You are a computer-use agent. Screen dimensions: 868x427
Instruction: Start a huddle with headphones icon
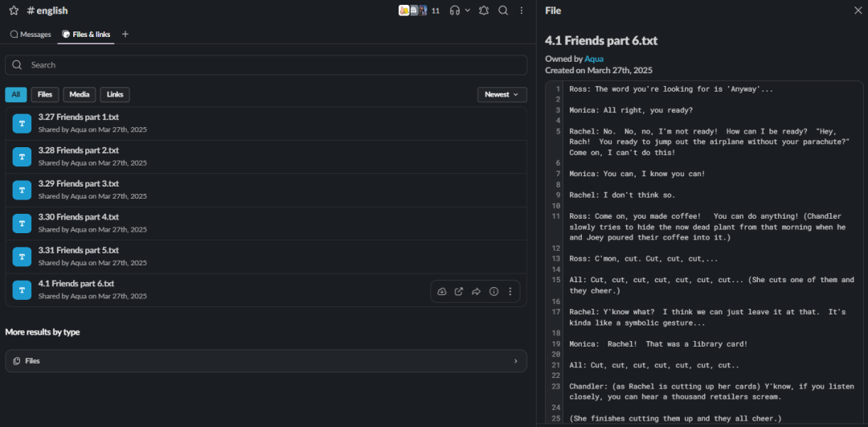pos(454,10)
